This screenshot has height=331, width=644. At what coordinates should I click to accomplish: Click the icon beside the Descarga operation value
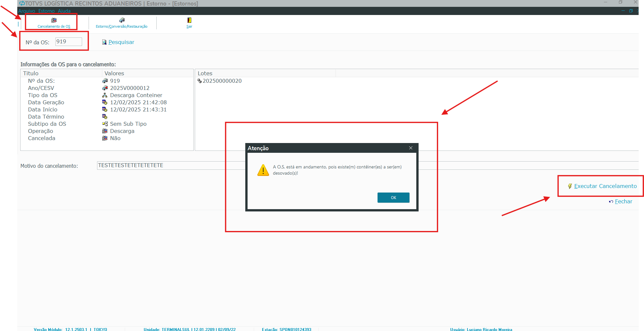point(105,131)
